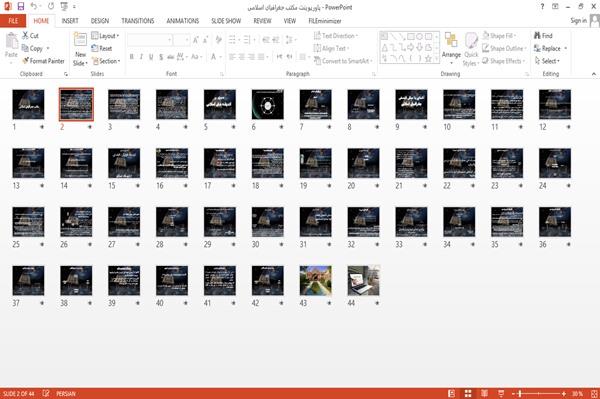Click the Redo icon in title bar
Image resolution: width=600 pixels, height=399 pixels.
[x=51, y=6]
